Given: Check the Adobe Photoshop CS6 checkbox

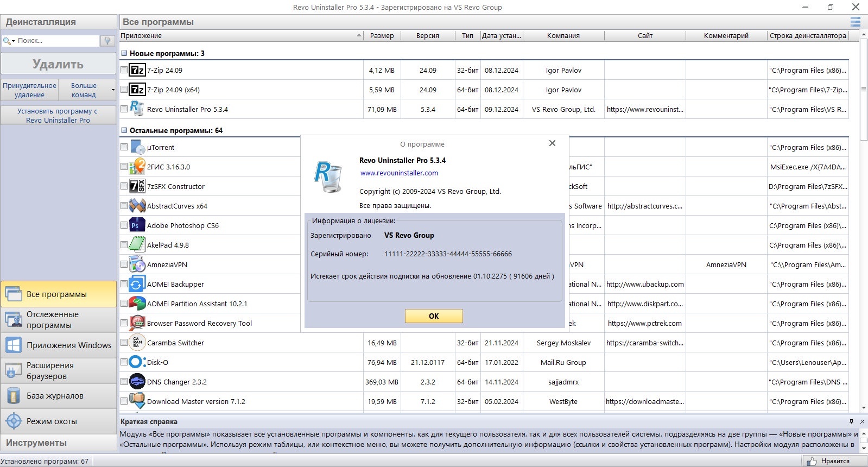Looking at the screenshot, I should pyautogui.click(x=124, y=225).
